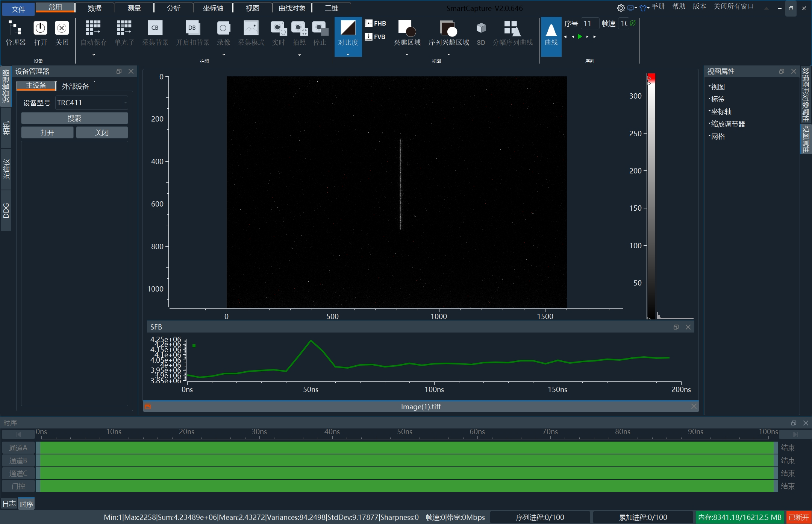Screen dimensions: 812x524
Task: Adjust the upper contrast handle on colorbar
Action: [649, 79]
